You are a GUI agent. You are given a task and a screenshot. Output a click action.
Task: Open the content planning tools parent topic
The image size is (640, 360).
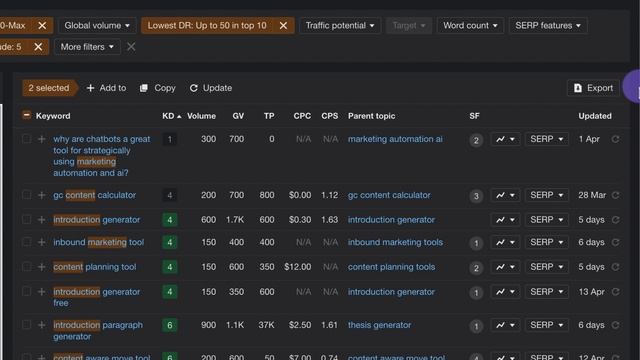pyautogui.click(x=391, y=267)
